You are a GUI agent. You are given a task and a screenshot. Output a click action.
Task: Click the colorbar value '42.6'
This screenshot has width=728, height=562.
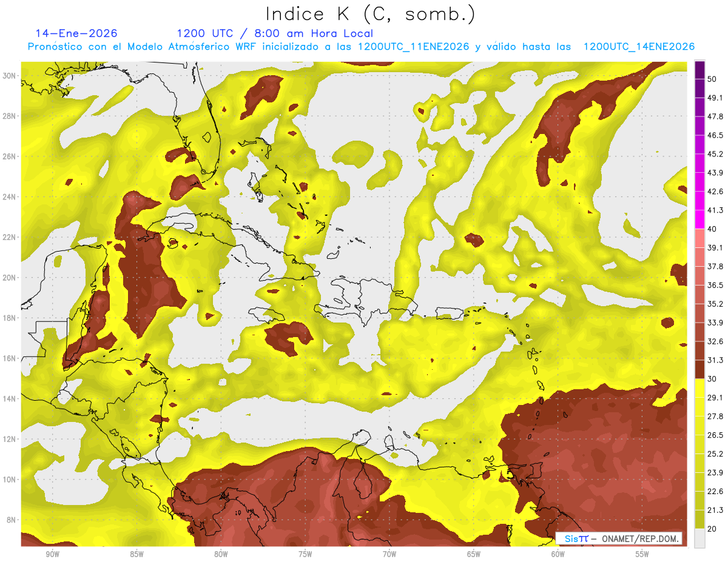(x=715, y=192)
